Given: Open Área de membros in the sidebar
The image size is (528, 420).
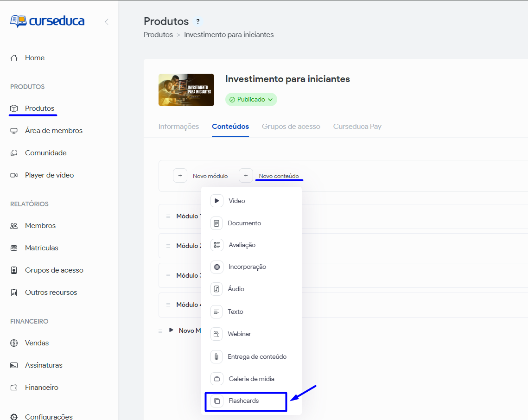Looking at the screenshot, I should pos(54,131).
